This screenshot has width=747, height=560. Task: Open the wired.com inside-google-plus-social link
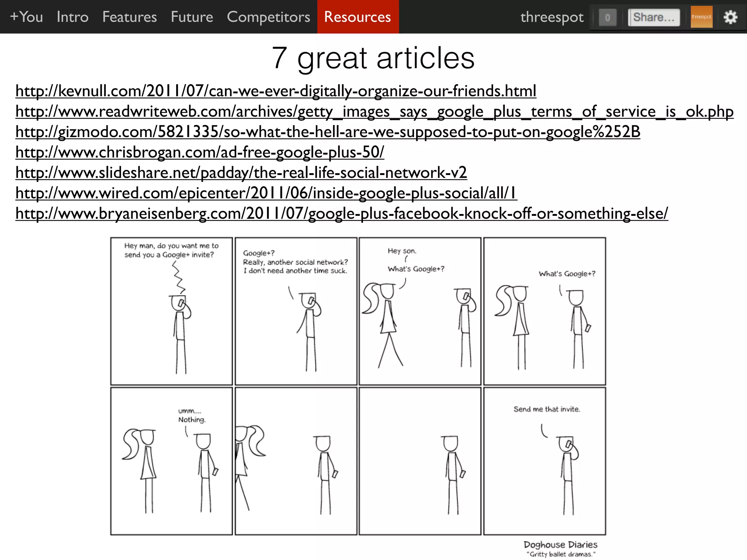tap(266, 193)
